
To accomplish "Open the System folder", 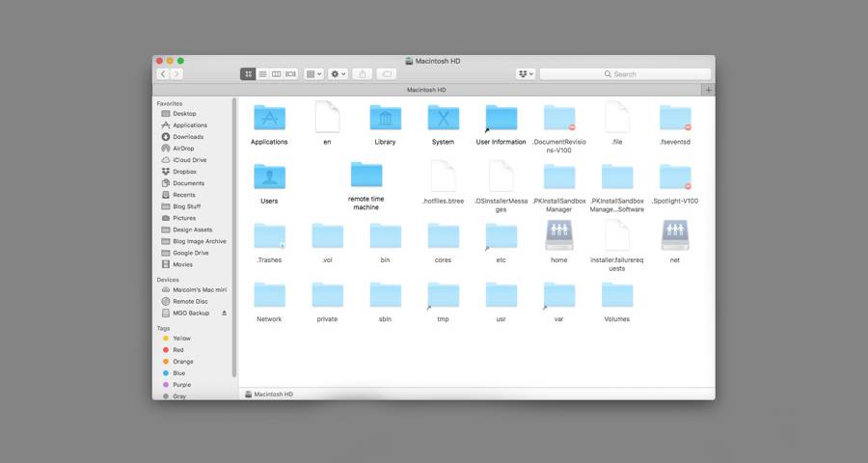I will tap(444, 118).
